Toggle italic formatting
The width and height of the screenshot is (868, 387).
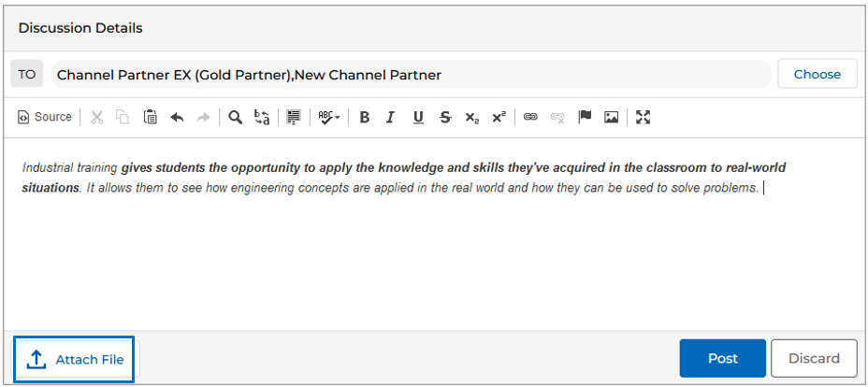[391, 117]
